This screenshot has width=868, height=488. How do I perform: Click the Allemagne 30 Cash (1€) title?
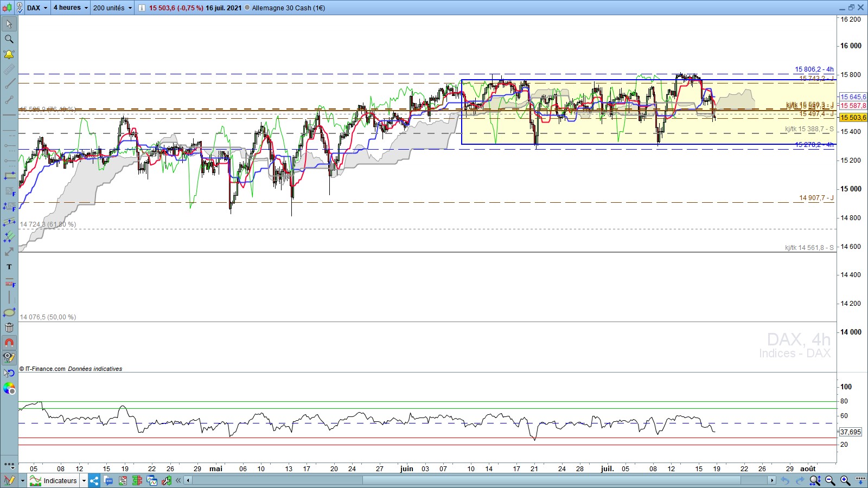(288, 8)
